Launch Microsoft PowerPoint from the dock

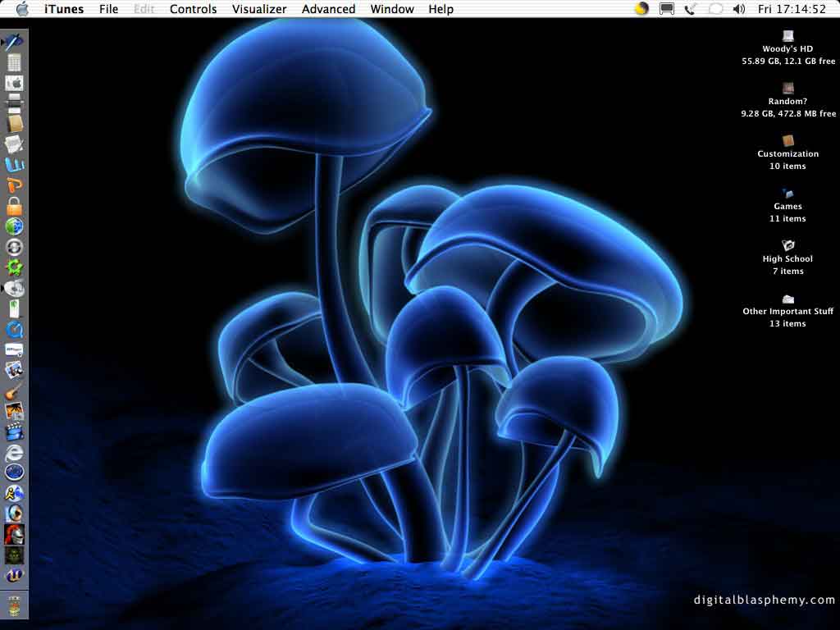pos(14,185)
